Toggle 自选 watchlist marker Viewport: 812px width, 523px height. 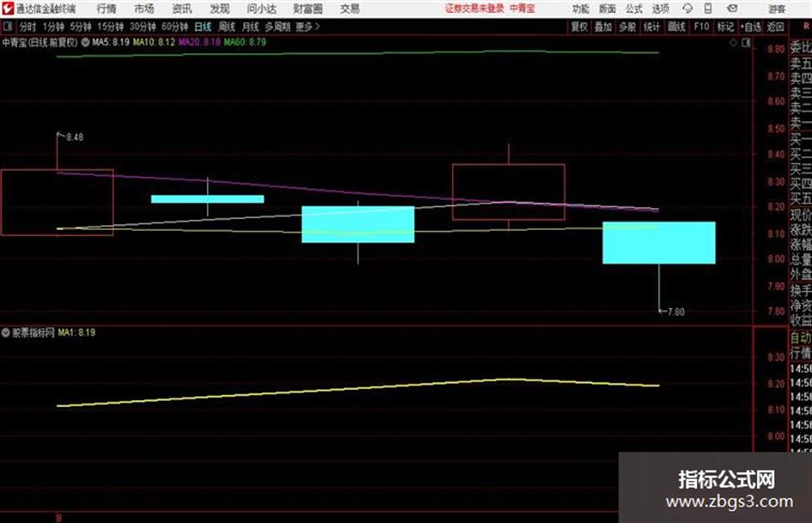[751, 27]
